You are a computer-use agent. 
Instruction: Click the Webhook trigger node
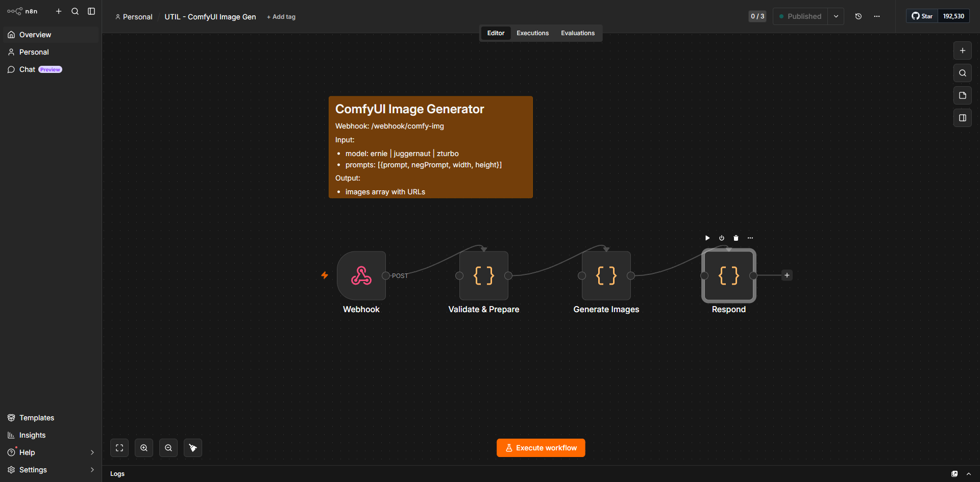(361, 275)
